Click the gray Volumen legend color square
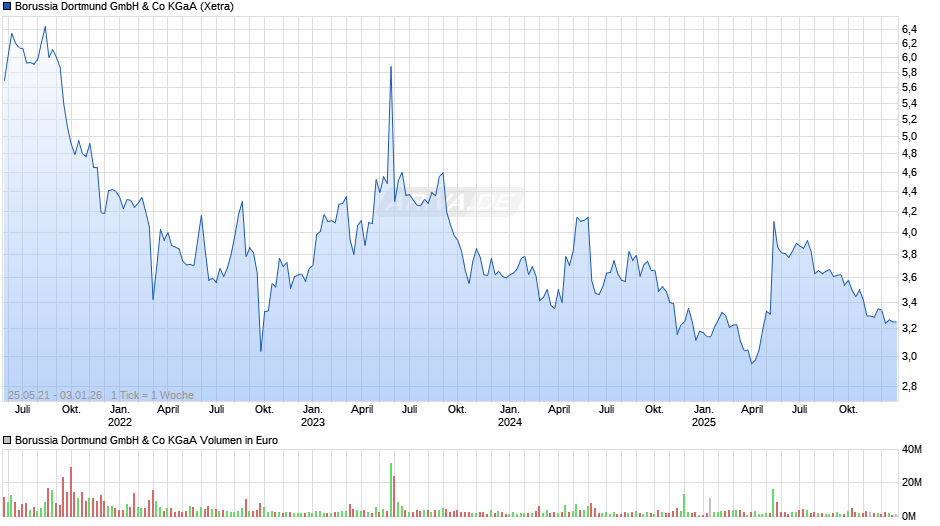This screenshot has height=526, width=940. (7, 440)
